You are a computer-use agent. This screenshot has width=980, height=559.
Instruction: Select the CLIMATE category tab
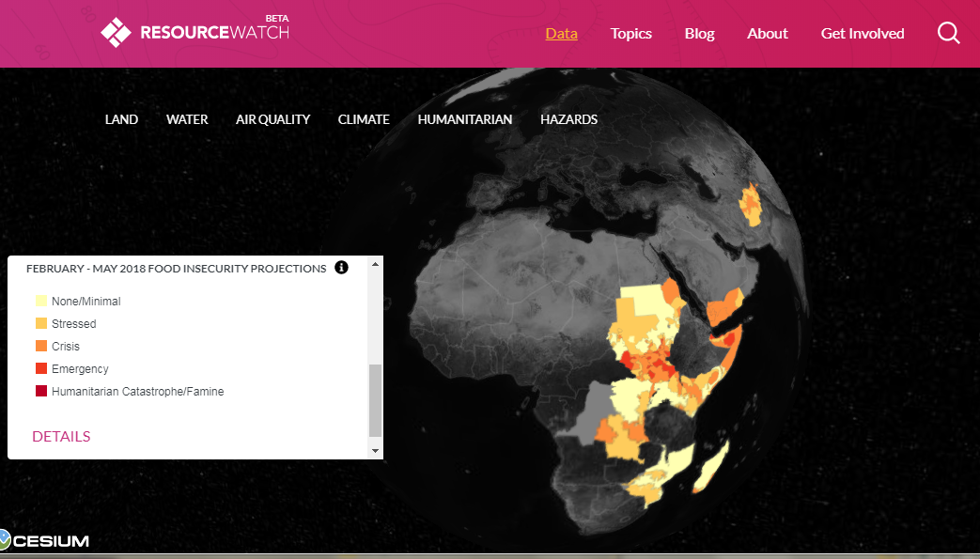click(x=364, y=119)
